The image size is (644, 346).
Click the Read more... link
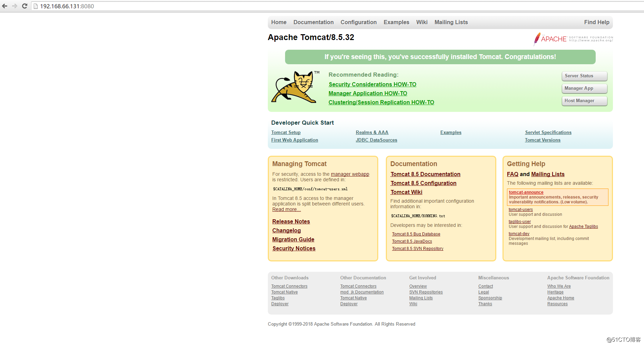[x=286, y=210]
